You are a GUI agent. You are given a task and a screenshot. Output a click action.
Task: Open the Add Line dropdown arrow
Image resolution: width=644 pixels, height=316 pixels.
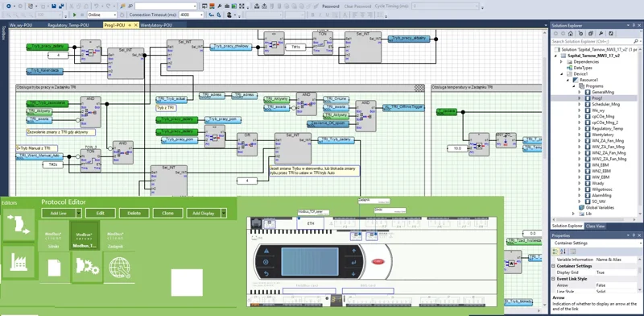click(x=78, y=213)
